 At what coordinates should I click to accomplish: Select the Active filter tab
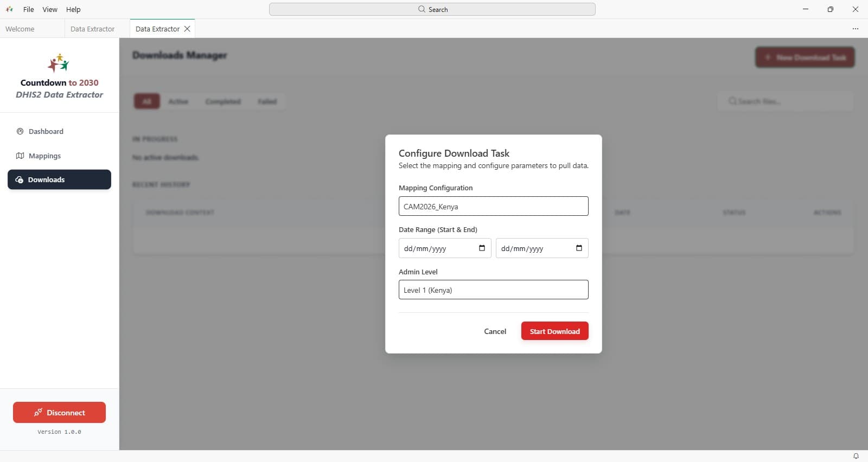[x=178, y=101]
